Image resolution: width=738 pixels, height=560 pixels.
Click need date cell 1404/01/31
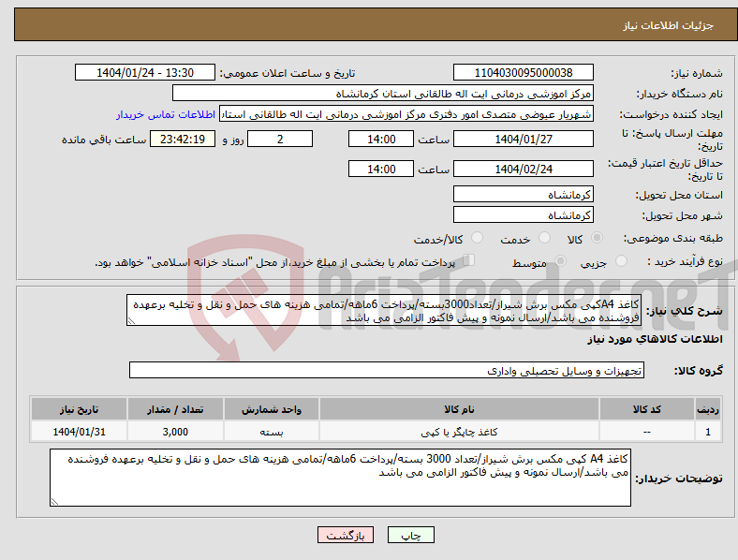[x=79, y=432]
